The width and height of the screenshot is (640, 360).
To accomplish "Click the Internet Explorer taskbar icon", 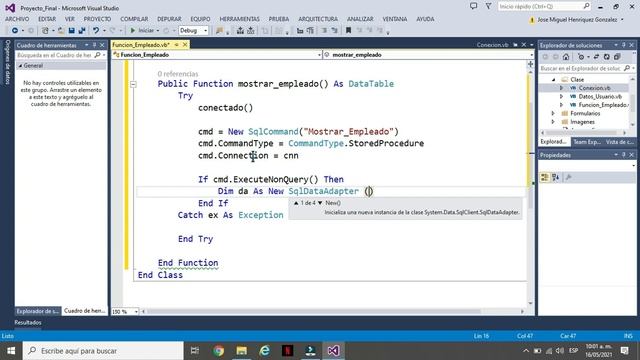I will click(x=264, y=351).
